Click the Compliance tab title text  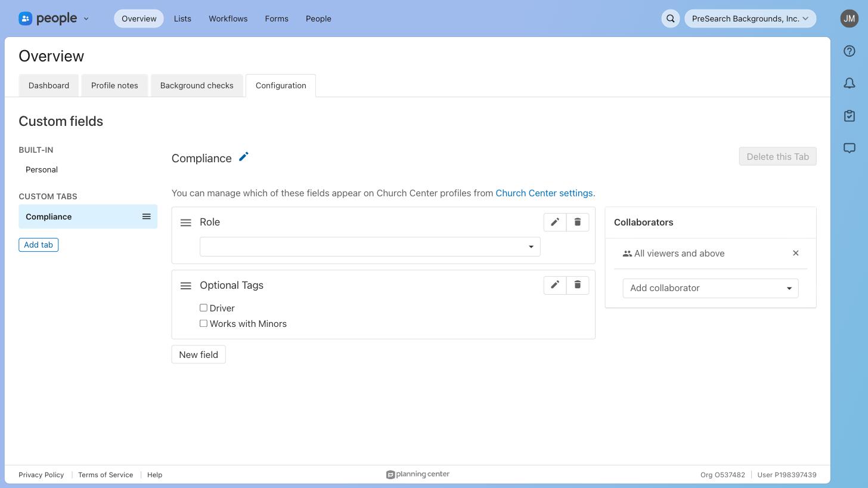tap(201, 158)
